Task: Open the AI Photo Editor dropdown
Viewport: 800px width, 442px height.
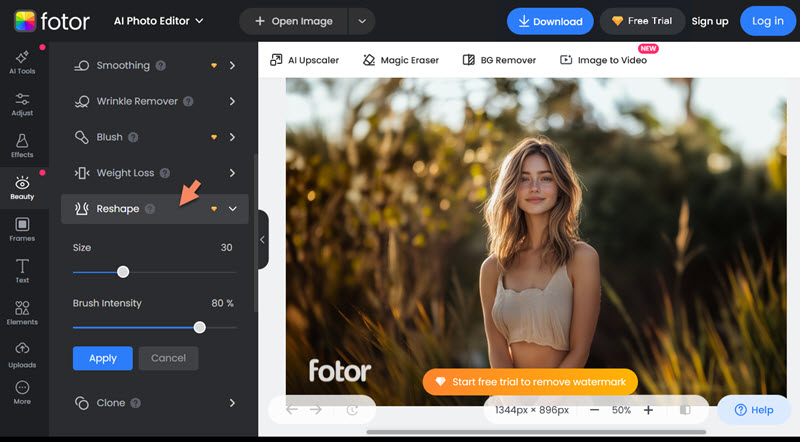Action: click(159, 21)
